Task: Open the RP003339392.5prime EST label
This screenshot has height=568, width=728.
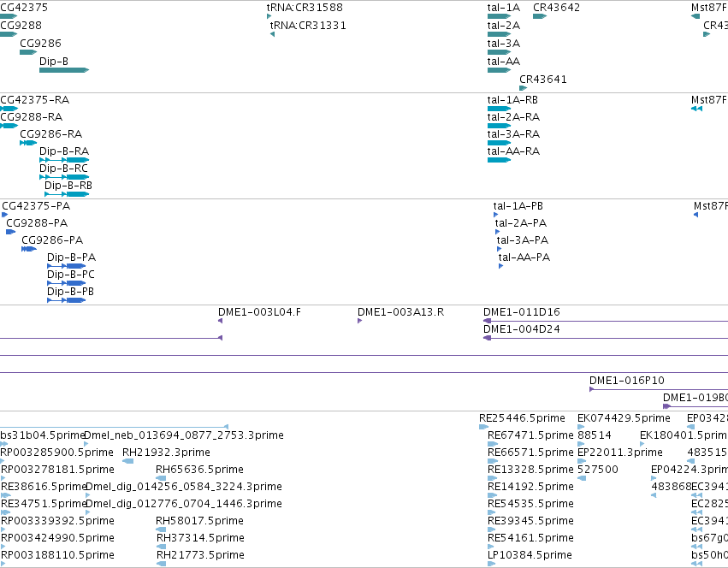Action: pyautogui.click(x=57, y=522)
